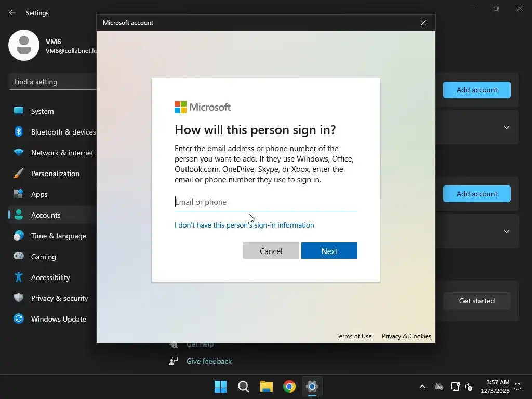The height and width of the screenshot is (399, 532).
Task: Open the clock showing 3:57 AM
Action: [x=495, y=387]
